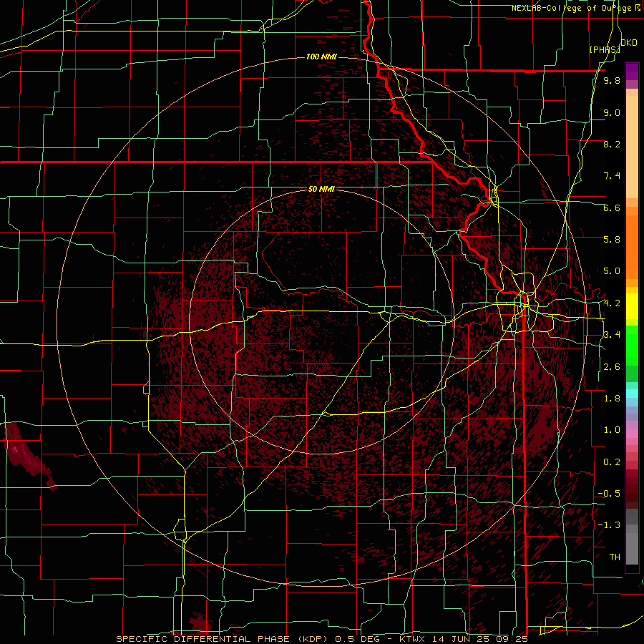Click the TH label at scale bottom
The image size is (644, 644).
point(615,557)
